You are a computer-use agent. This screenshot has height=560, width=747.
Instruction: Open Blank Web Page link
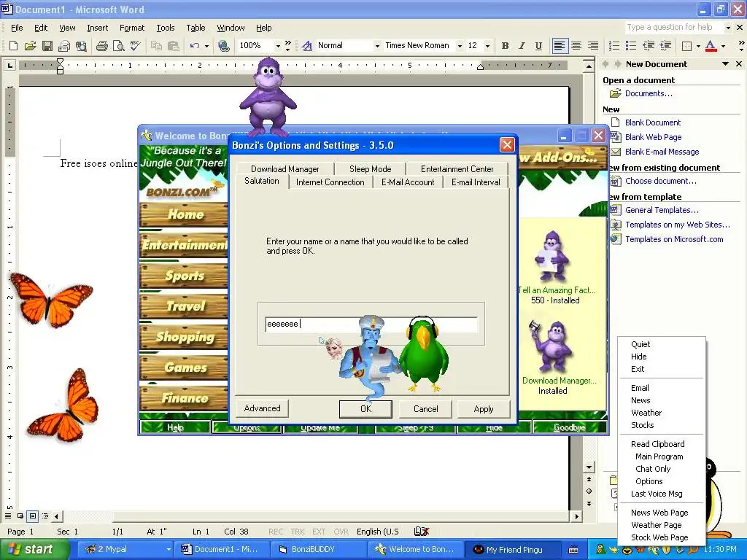(x=653, y=137)
